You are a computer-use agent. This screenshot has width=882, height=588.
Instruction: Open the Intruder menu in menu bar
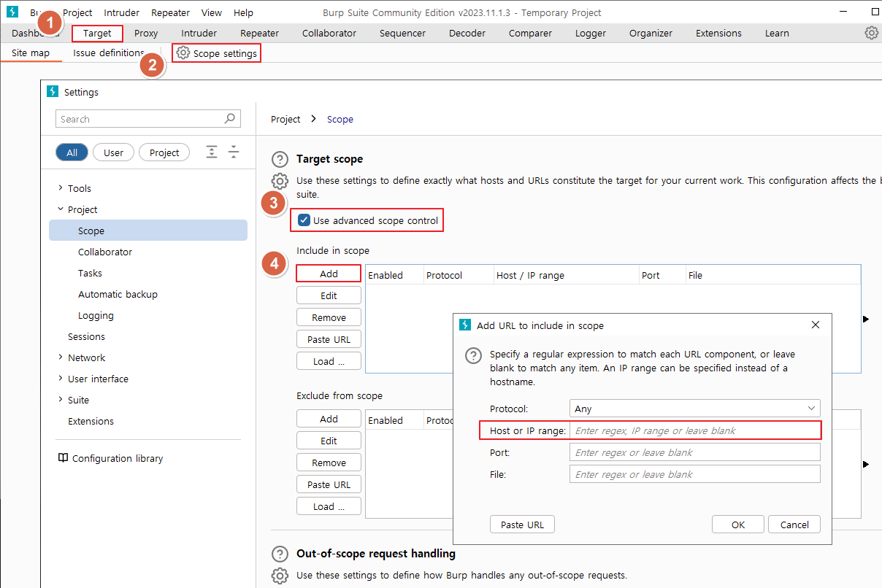click(x=122, y=12)
